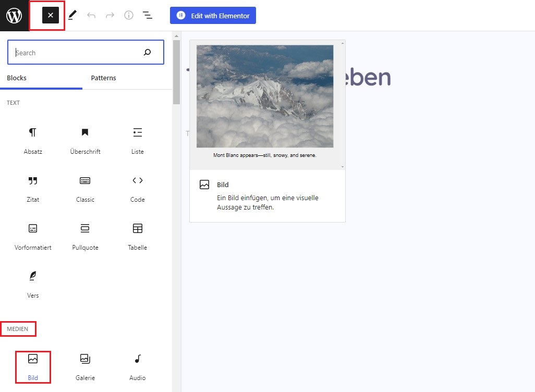Click the Bild preview title

point(223,185)
